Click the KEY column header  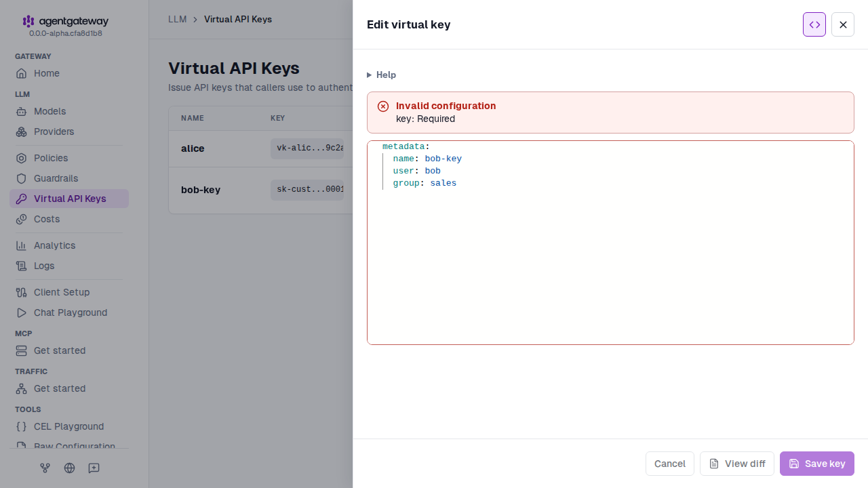[278, 118]
